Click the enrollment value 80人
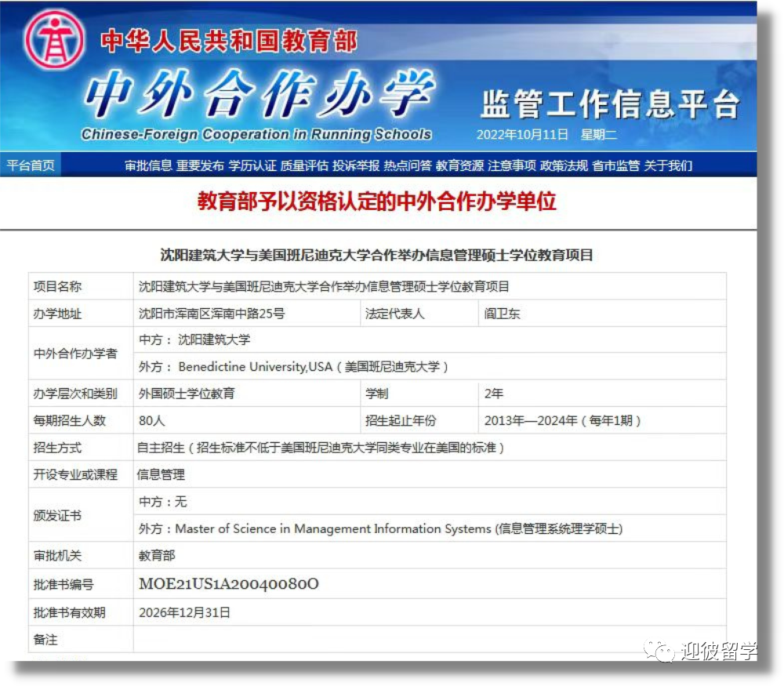The image size is (784, 686). pos(152,420)
